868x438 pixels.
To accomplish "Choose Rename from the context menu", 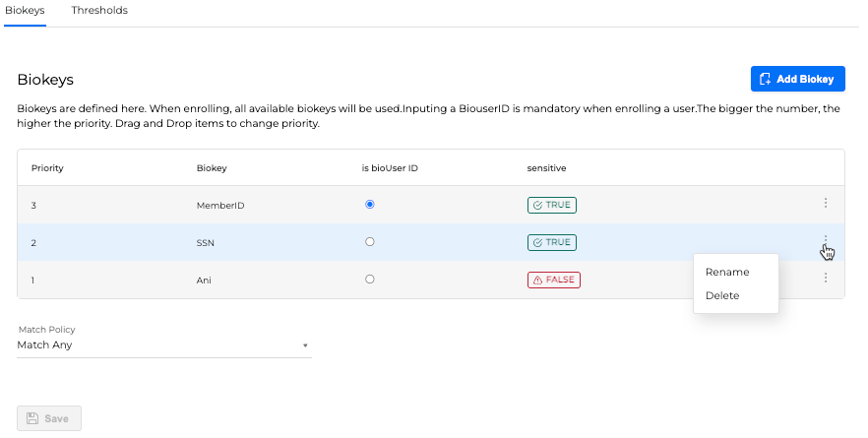I will point(727,272).
